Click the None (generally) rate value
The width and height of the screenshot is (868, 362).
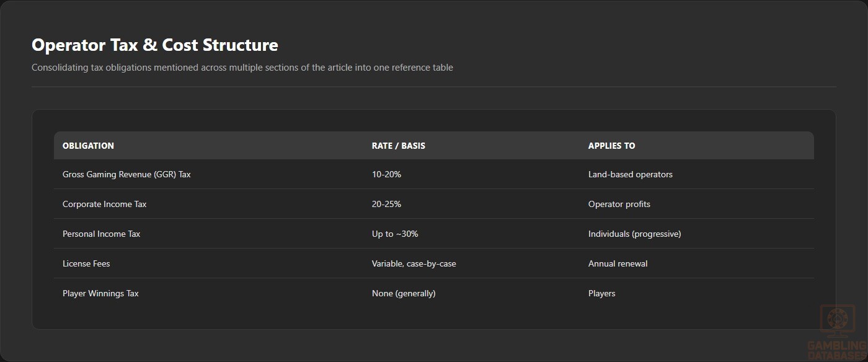pos(404,293)
